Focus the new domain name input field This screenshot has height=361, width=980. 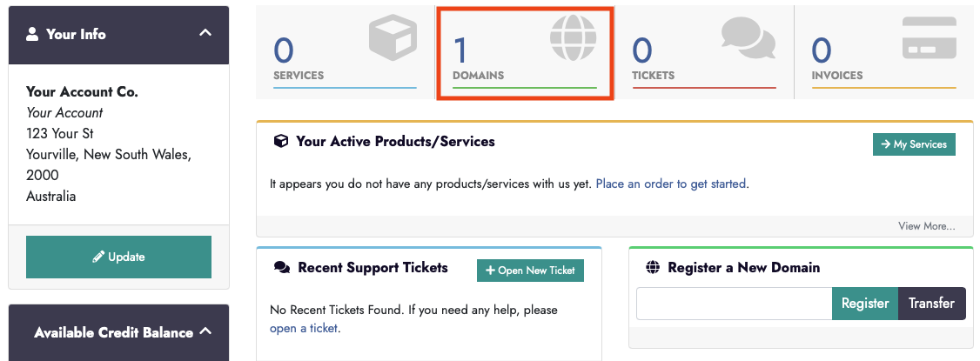click(734, 304)
